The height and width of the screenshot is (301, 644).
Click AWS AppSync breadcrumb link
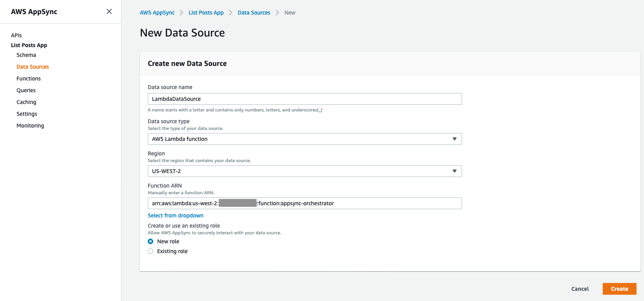[157, 13]
